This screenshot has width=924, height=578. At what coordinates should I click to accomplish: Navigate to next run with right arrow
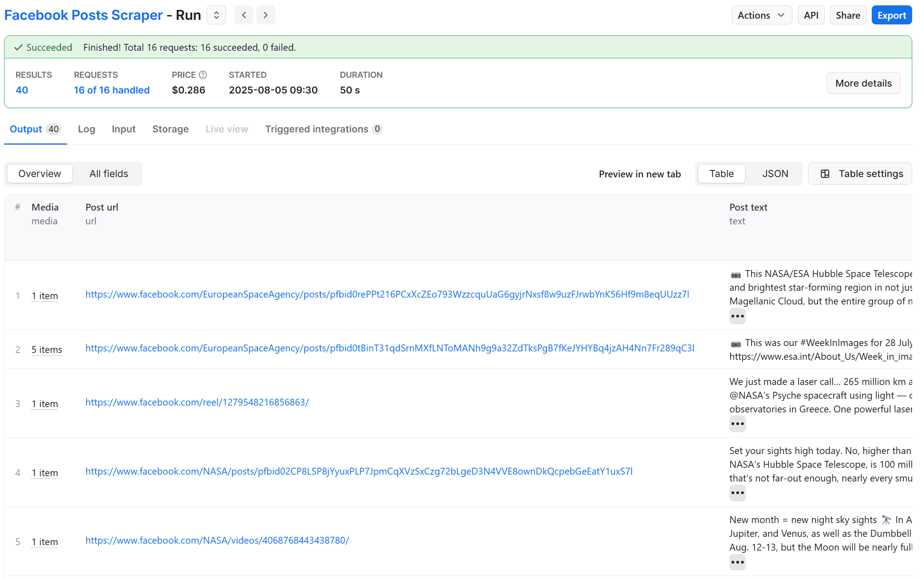click(265, 14)
